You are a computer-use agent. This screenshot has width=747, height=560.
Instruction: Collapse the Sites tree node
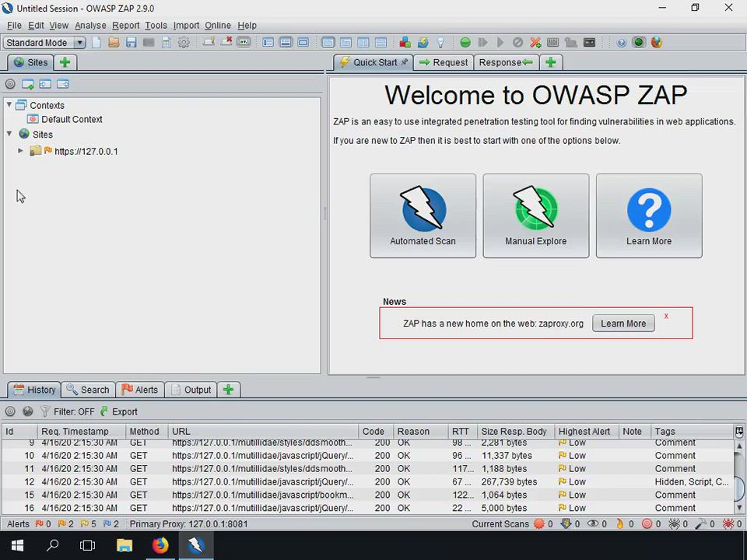(9, 134)
